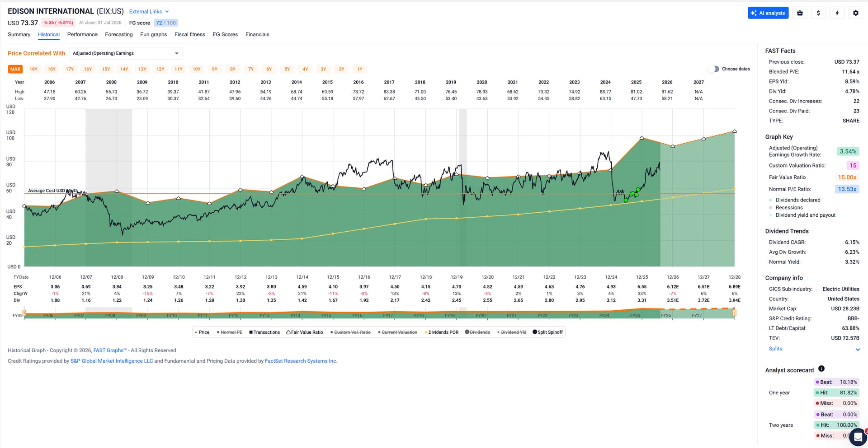
Task: Toggle Dividend Yld legend item
Action: [x=512, y=332]
